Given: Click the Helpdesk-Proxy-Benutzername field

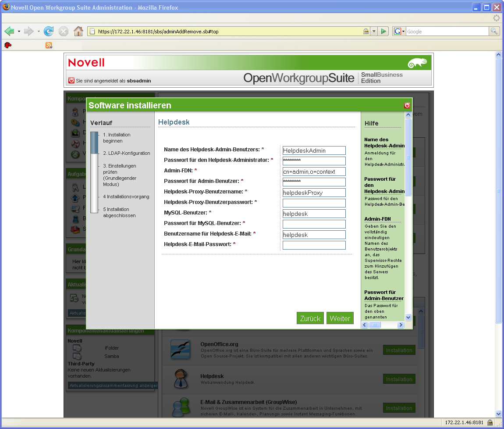Looking at the screenshot, I should click(314, 193).
